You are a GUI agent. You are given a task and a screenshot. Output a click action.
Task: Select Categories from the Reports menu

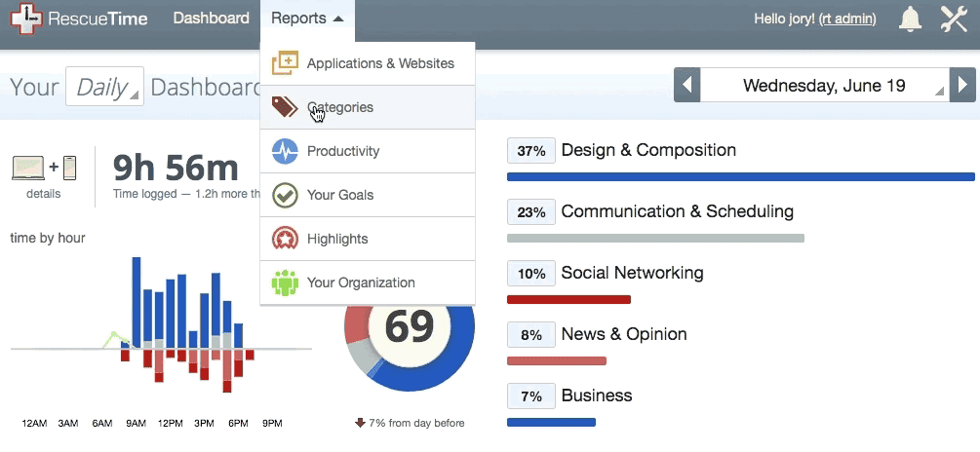[339, 107]
